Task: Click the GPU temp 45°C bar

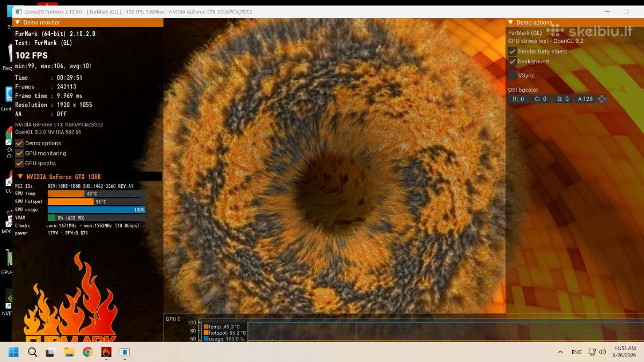Action: tap(97, 194)
